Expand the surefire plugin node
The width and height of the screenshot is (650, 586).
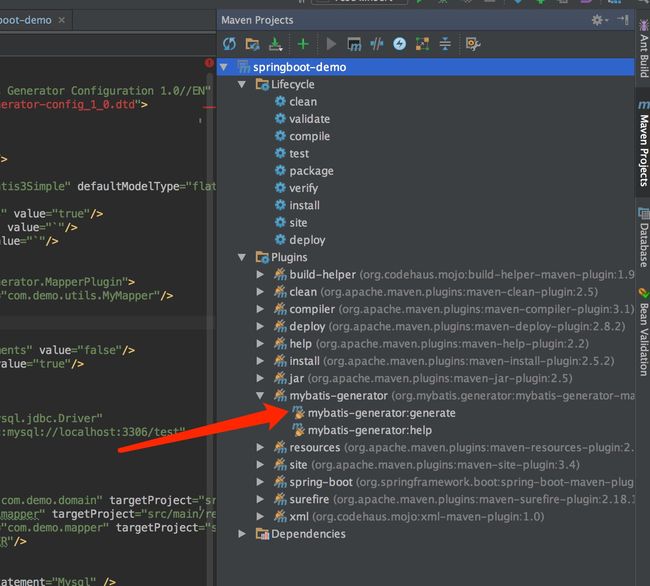pos(260,499)
